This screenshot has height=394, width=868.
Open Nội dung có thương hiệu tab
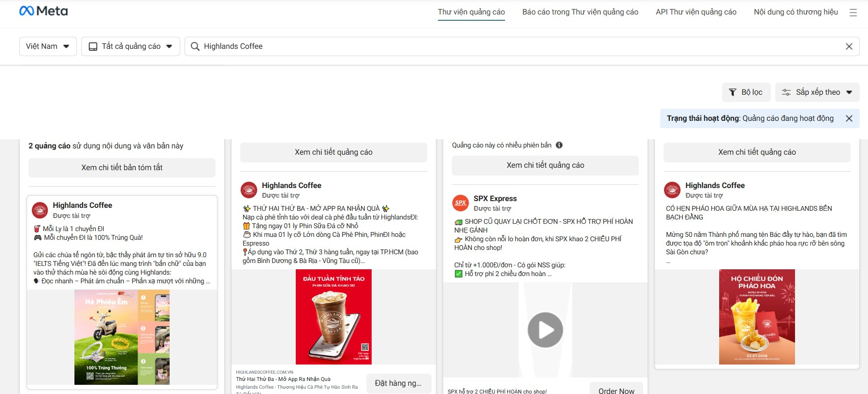click(796, 12)
